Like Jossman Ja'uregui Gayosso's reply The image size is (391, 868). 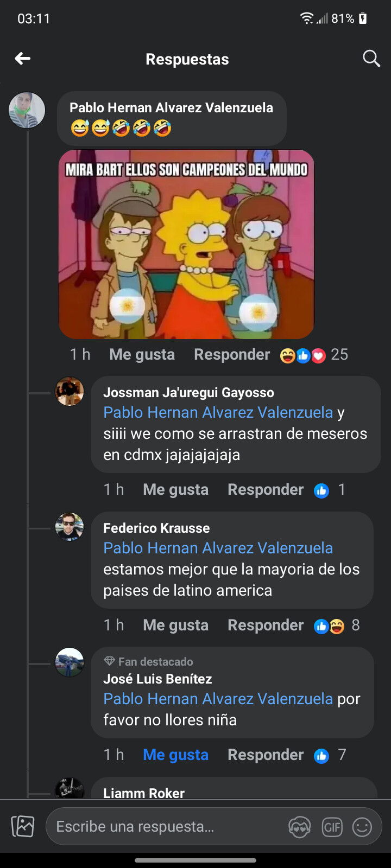click(x=175, y=490)
